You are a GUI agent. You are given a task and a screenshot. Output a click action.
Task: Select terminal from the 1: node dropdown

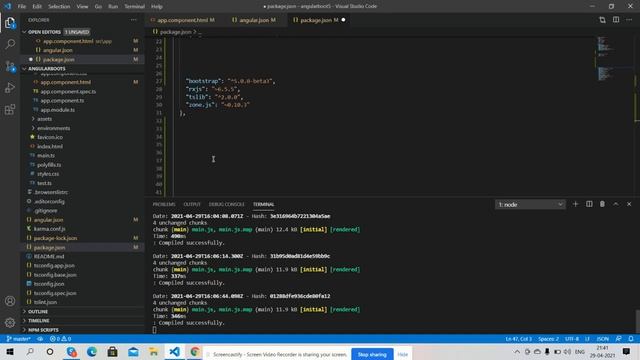click(530, 204)
